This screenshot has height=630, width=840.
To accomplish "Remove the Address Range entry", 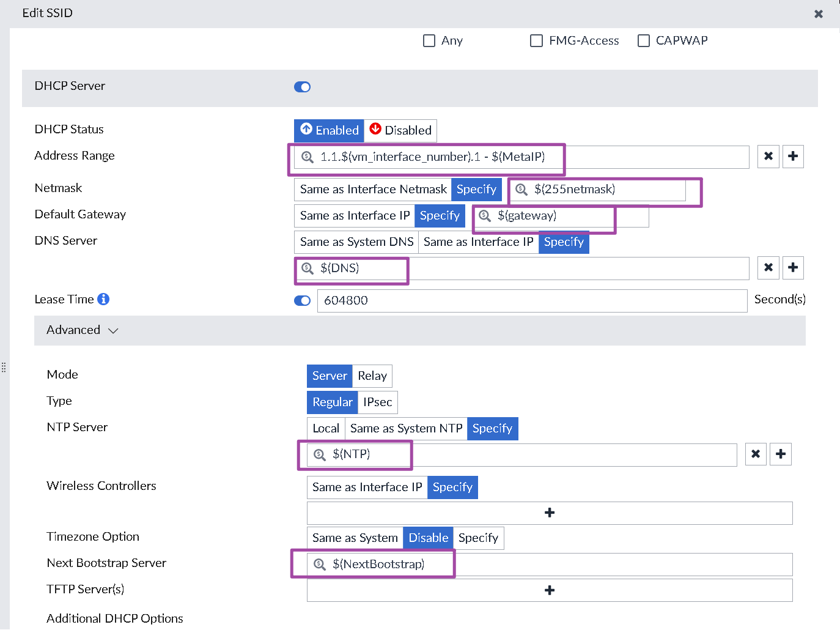I will point(768,157).
